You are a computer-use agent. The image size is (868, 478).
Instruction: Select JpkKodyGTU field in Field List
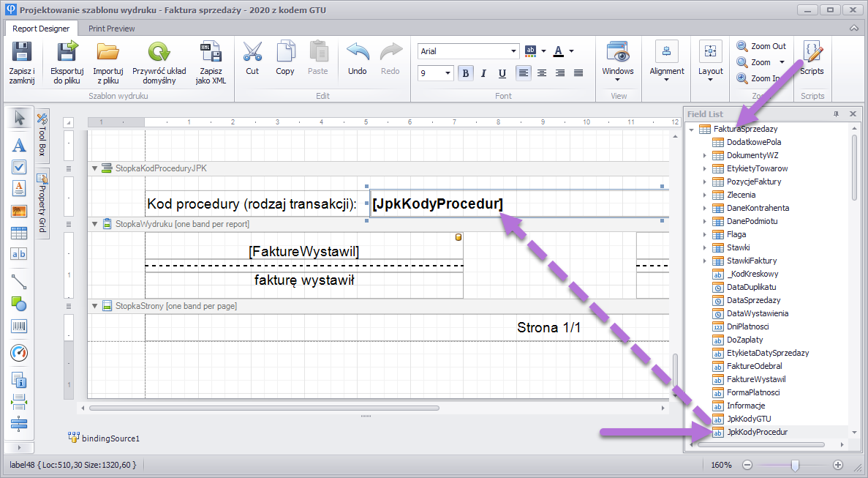click(749, 419)
